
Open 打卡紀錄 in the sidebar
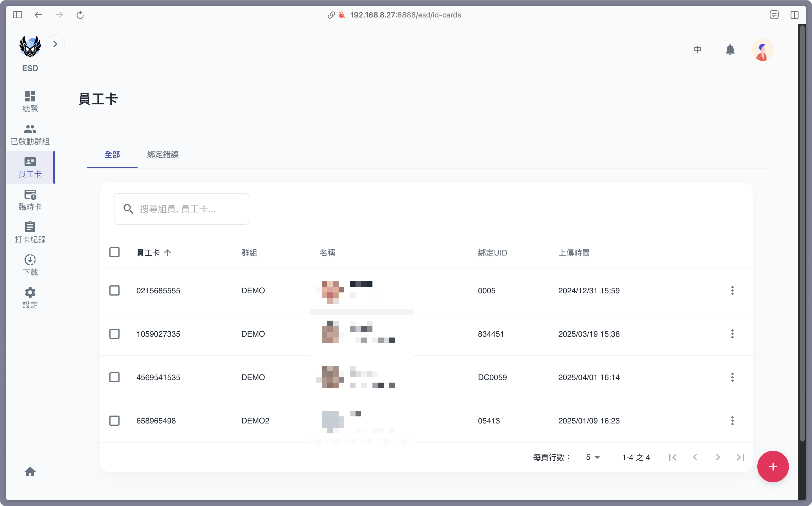(30, 232)
